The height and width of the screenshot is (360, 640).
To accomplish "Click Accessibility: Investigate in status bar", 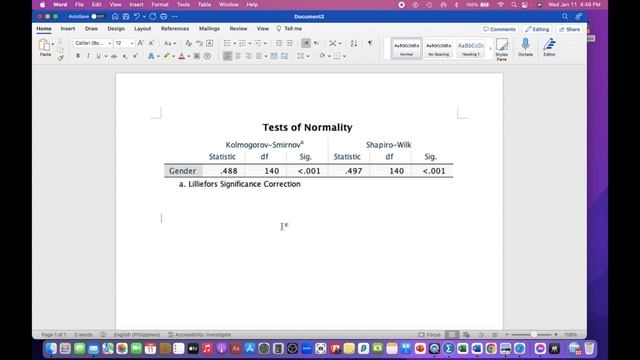I will (200, 335).
